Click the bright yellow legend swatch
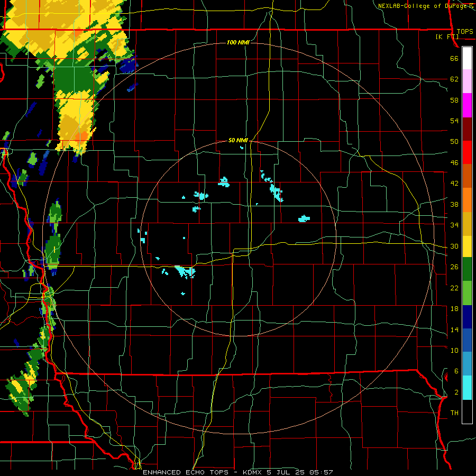Image resolution: width=476 pixels, height=476 pixels. [x=467, y=246]
